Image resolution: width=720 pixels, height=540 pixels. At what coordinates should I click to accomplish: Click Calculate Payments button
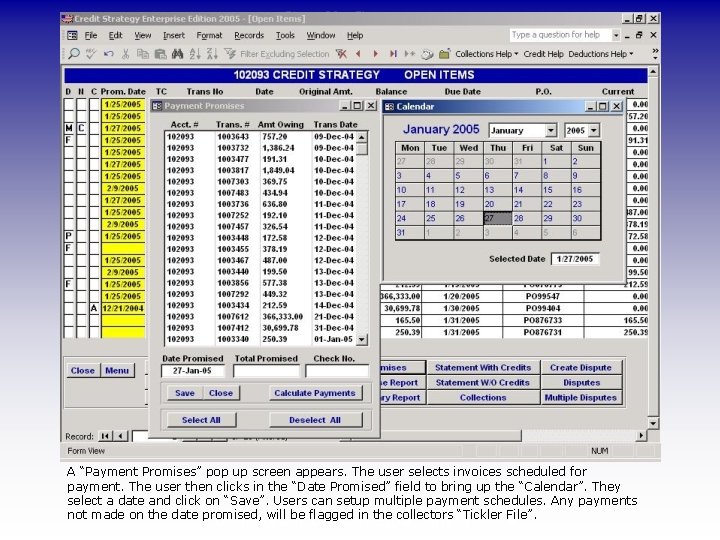(x=315, y=393)
